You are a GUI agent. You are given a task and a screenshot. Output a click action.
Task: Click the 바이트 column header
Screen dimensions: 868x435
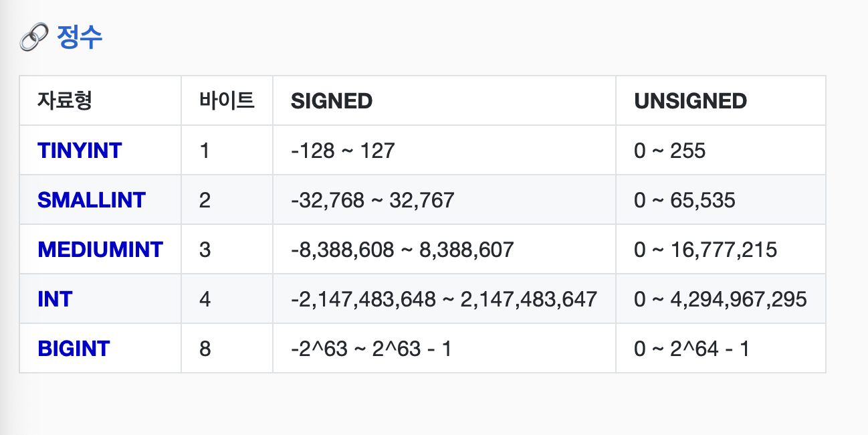(x=227, y=101)
